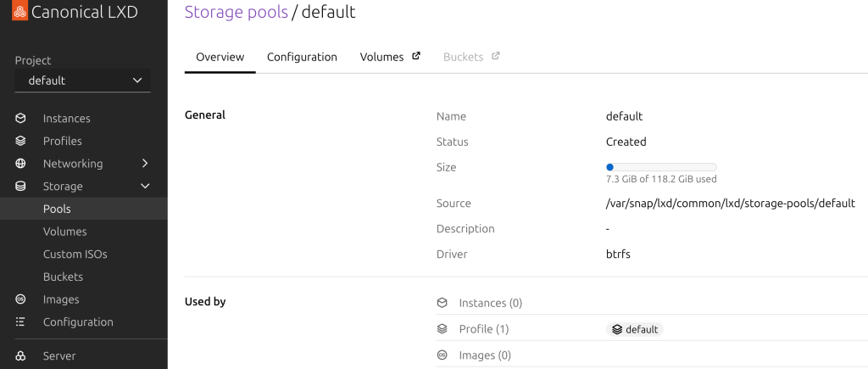Open Buckets in the sidebar
The width and height of the screenshot is (868, 369).
(64, 277)
